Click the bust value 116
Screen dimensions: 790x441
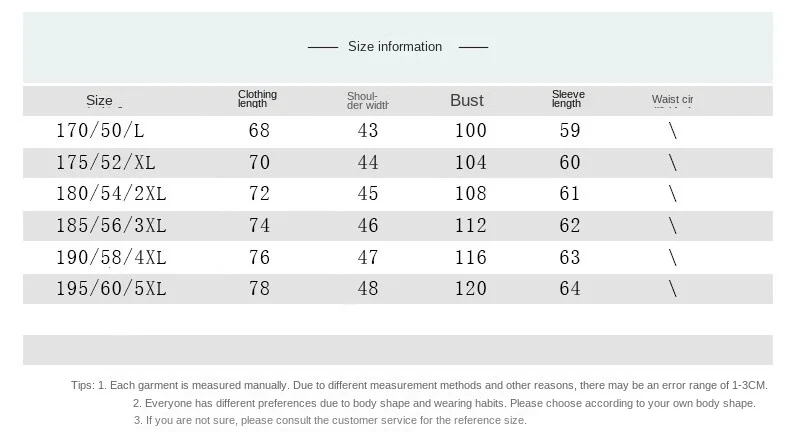[470, 258]
